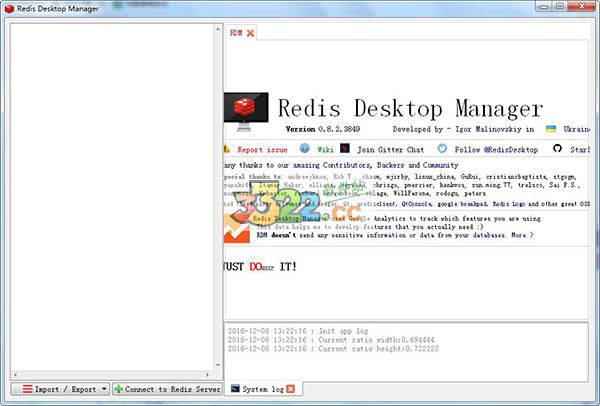This screenshot has height=406, width=600.
Task: Click the warning icon beside Report issue
Action: 227,148
